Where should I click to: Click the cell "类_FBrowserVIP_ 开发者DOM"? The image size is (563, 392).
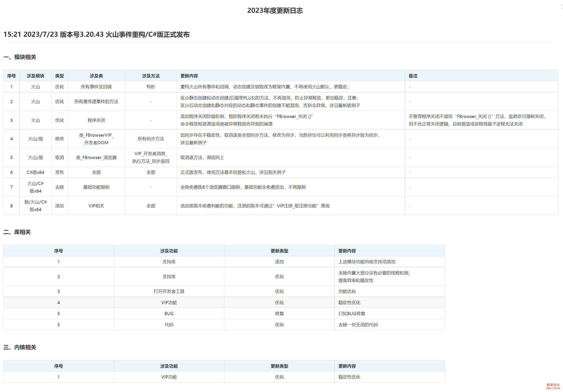[96, 139]
